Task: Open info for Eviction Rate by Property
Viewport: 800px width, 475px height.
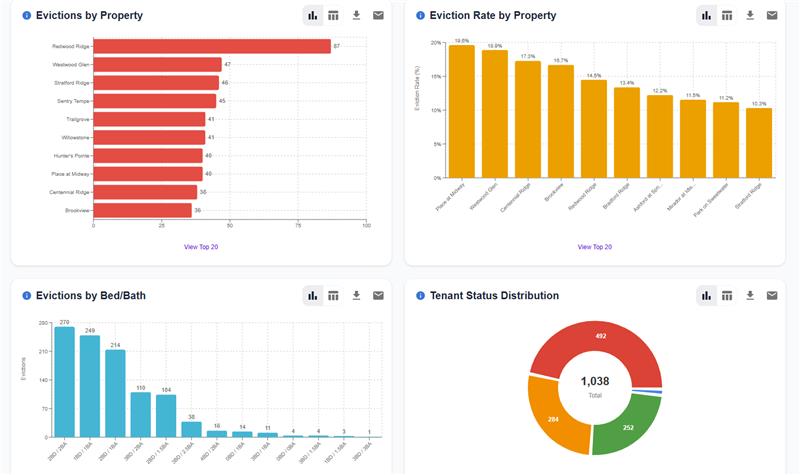Action: point(420,16)
